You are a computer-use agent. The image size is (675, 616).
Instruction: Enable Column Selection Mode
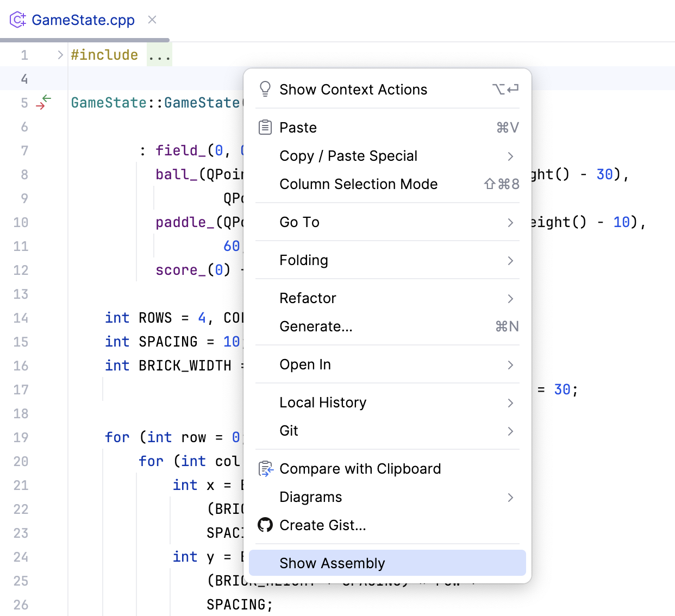358,184
